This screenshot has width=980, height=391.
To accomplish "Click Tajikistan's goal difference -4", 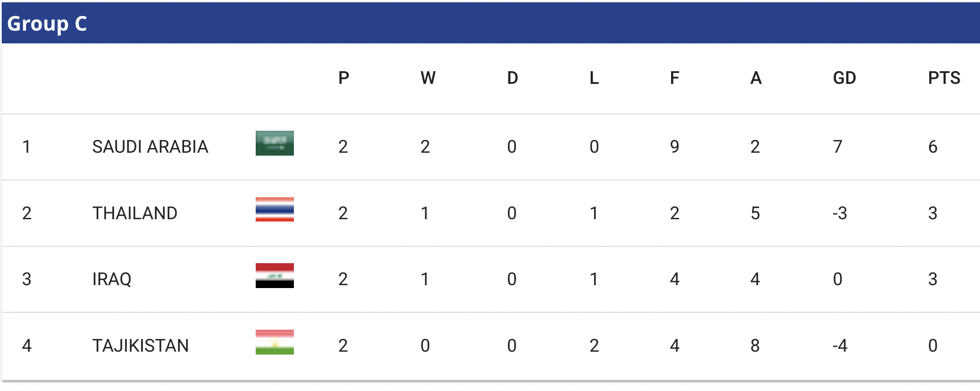I will (840, 346).
